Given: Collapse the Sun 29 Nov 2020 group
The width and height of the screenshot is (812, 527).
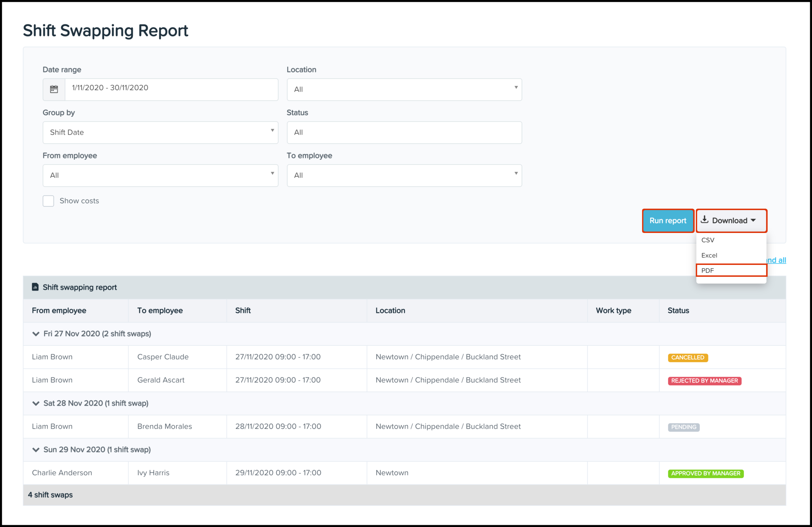Looking at the screenshot, I should click(x=36, y=450).
